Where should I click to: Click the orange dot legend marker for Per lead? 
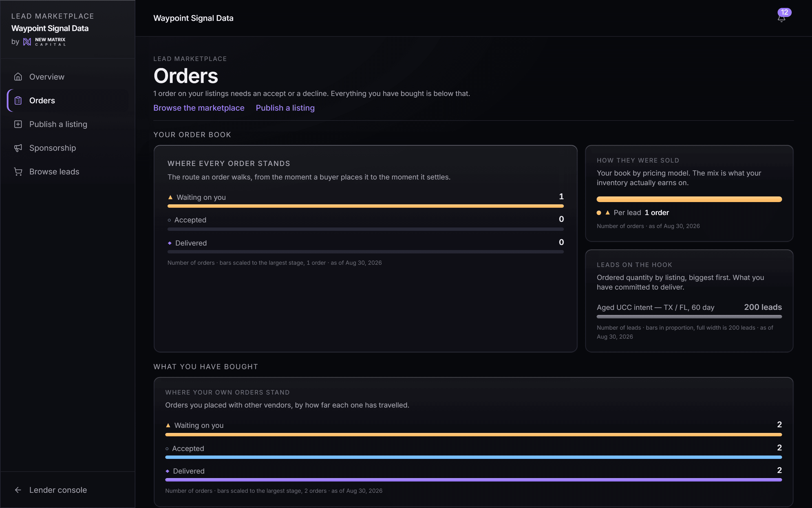click(599, 213)
